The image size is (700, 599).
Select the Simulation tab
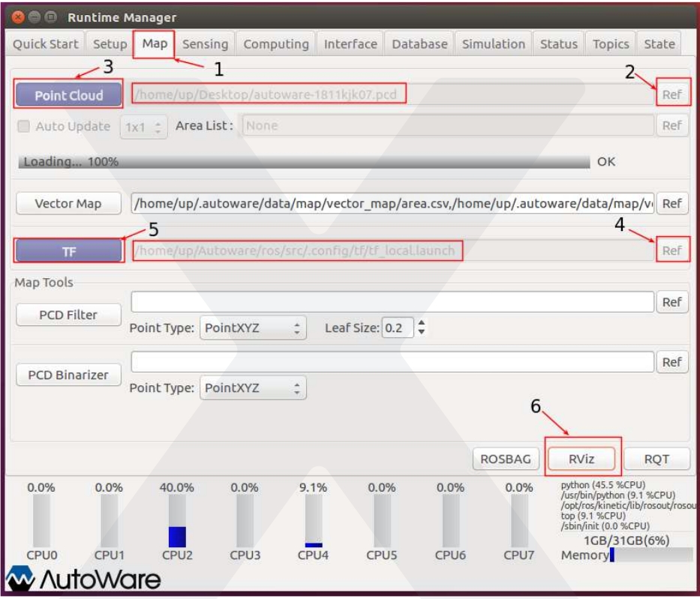[x=493, y=43]
